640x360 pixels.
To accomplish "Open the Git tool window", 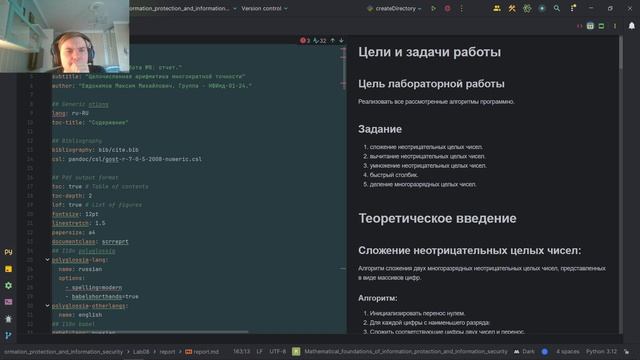I will (8, 336).
